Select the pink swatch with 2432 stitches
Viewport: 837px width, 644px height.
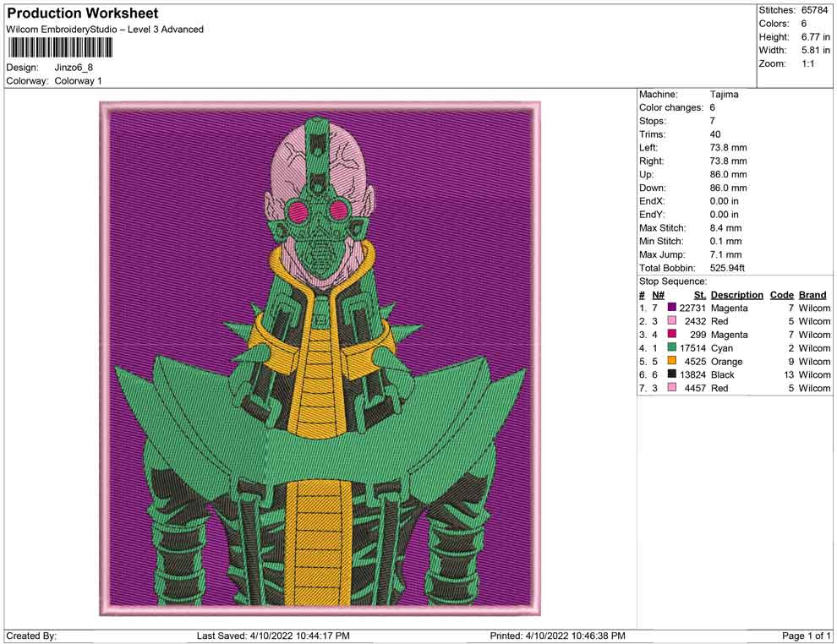672,322
